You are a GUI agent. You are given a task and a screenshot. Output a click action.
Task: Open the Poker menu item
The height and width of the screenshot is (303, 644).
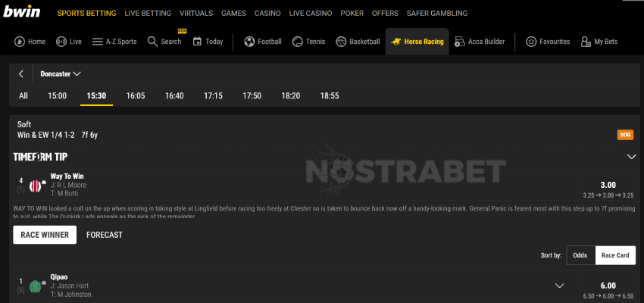point(352,13)
